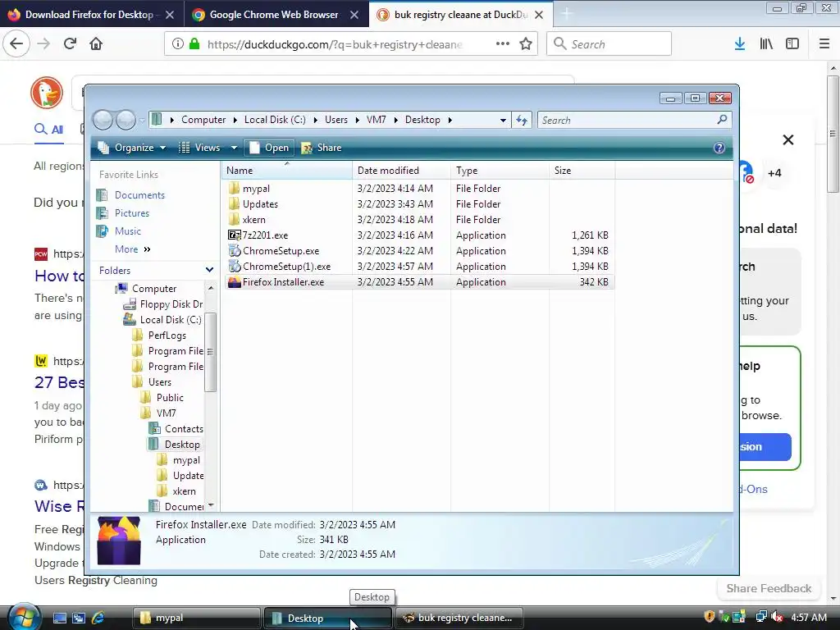Open page actions three-dots menu
The width and height of the screenshot is (840, 630).
point(503,44)
